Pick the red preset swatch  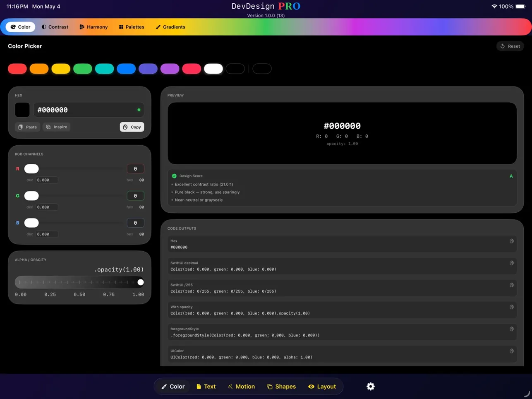(x=17, y=69)
